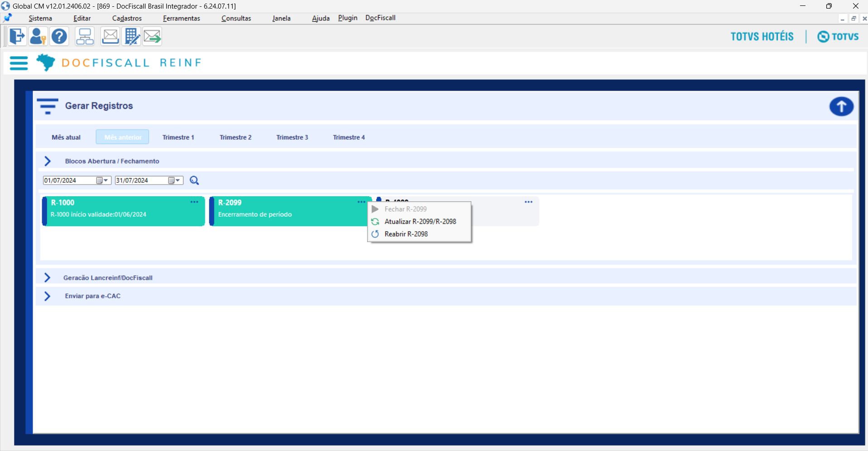Open the hierarchy diagram toolbar icon
Screen dimensions: 868x451
(x=85, y=36)
